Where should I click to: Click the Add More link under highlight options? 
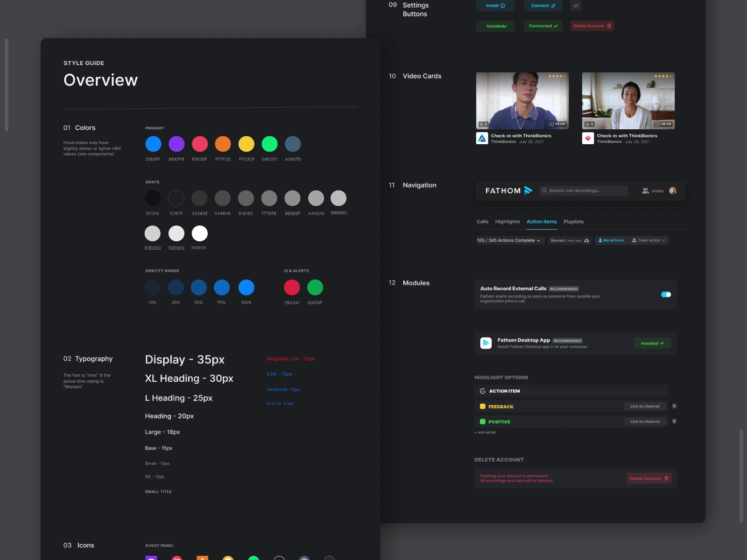(484, 433)
